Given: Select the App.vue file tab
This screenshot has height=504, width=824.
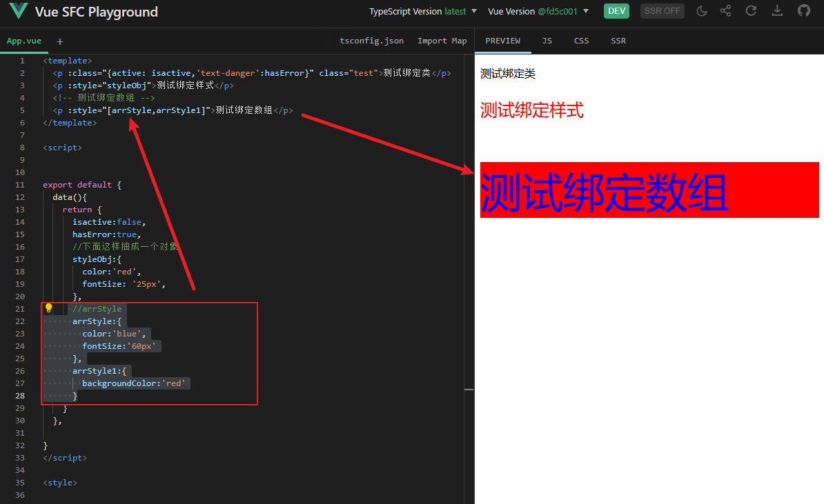Looking at the screenshot, I should coord(24,41).
